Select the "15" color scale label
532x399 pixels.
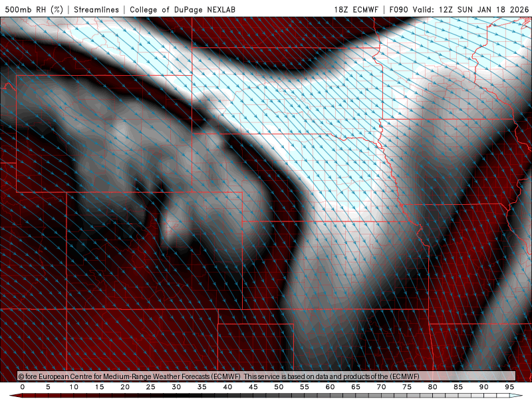coord(99,387)
